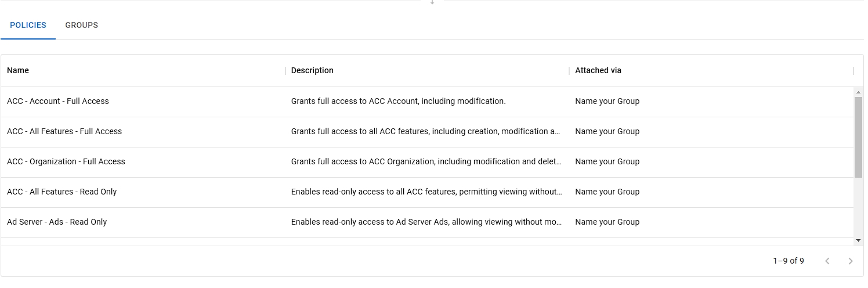The height and width of the screenshot is (288, 868).
Task: Sort by the Name column header
Action: 18,71
